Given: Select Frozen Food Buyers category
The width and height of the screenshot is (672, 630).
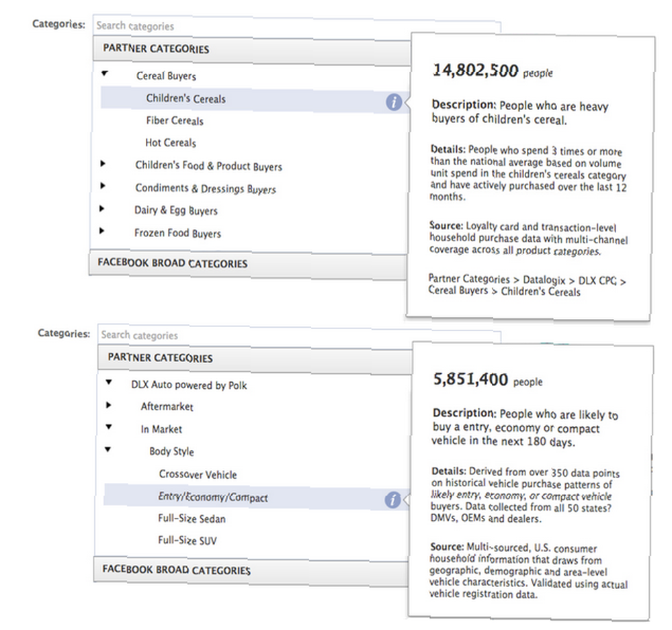Looking at the screenshot, I should point(178,234).
